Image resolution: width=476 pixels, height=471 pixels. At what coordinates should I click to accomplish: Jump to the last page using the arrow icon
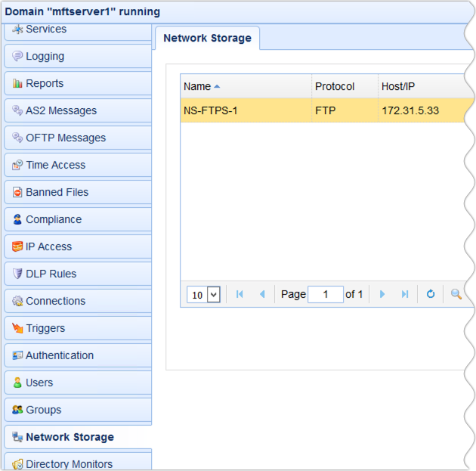point(405,294)
